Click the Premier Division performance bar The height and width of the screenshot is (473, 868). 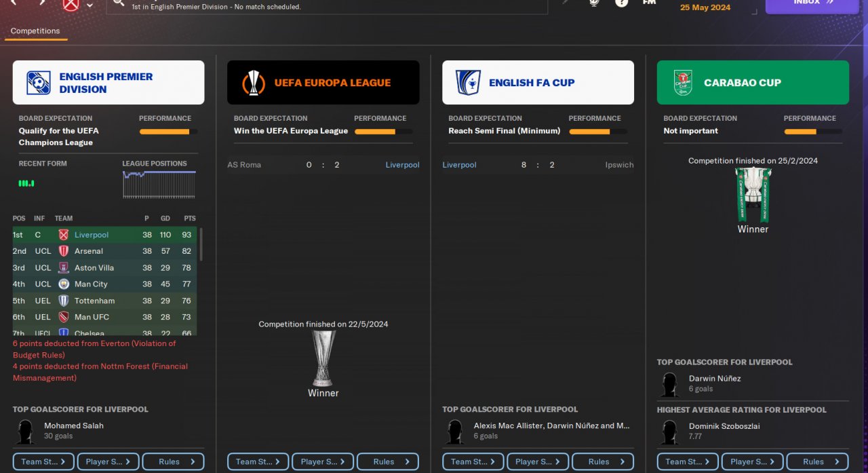[169, 132]
